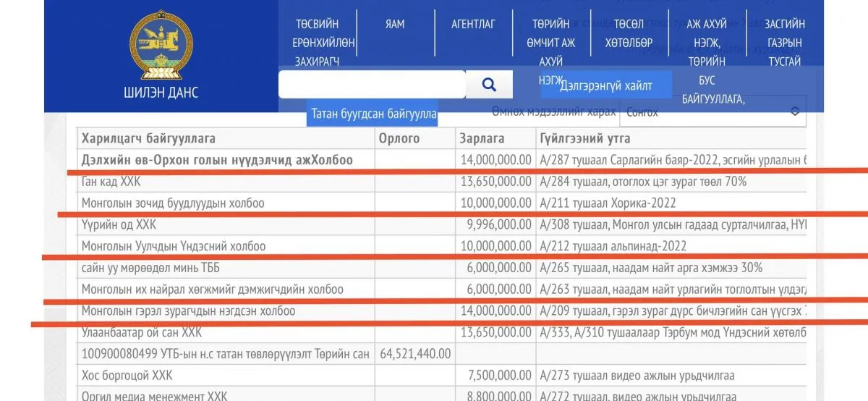
Task: Focus the search input field
Action: pos(372,85)
